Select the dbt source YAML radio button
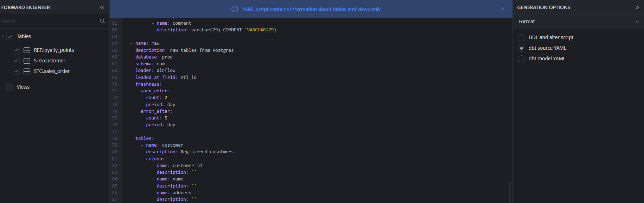The height and width of the screenshot is (203, 644). pos(521,48)
